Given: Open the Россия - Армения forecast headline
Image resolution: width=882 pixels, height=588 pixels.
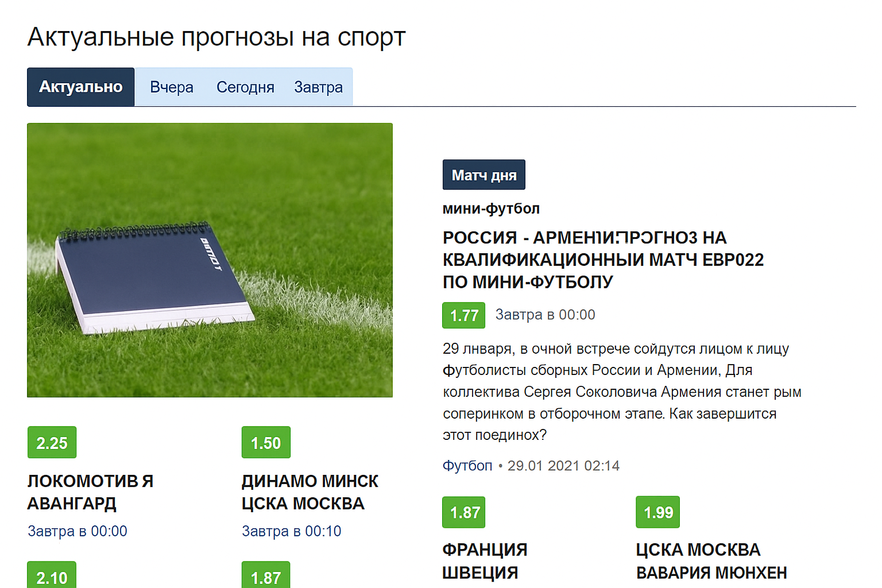Looking at the screenshot, I should [x=602, y=260].
